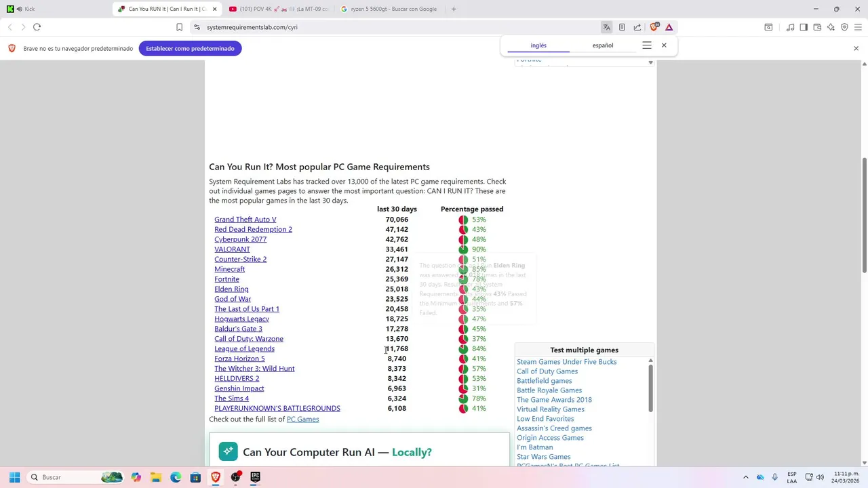Close the Can You RUN It tab
Image resolution: width=868 pixels, height=488 pixels.
click(x=214, y=9)
